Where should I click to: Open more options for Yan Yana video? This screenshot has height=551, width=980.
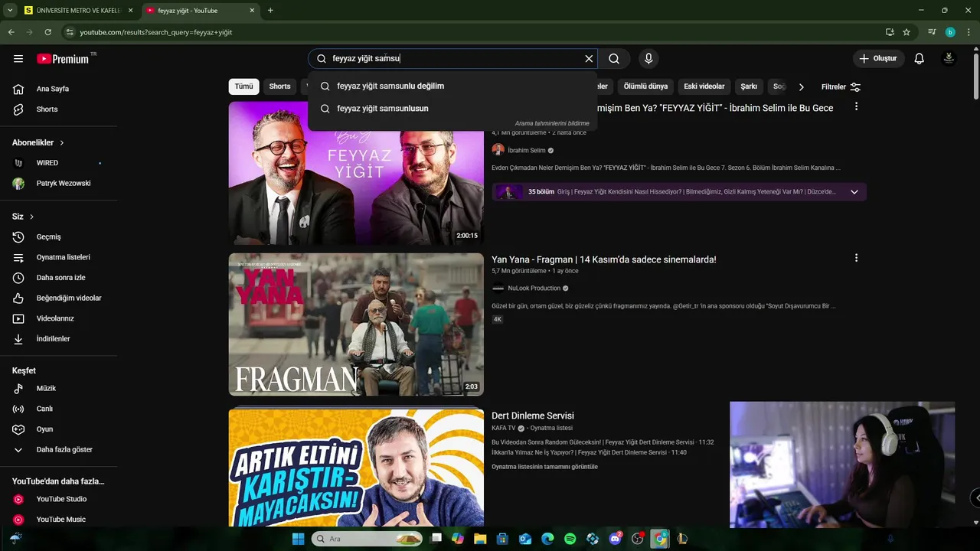click(856, 258)
